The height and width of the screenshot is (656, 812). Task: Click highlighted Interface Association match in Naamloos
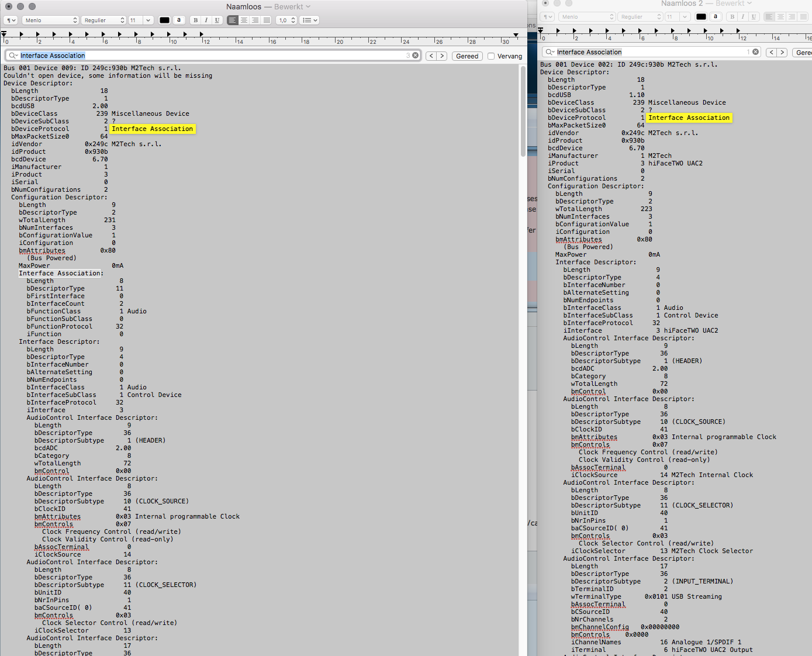[153, 129]
